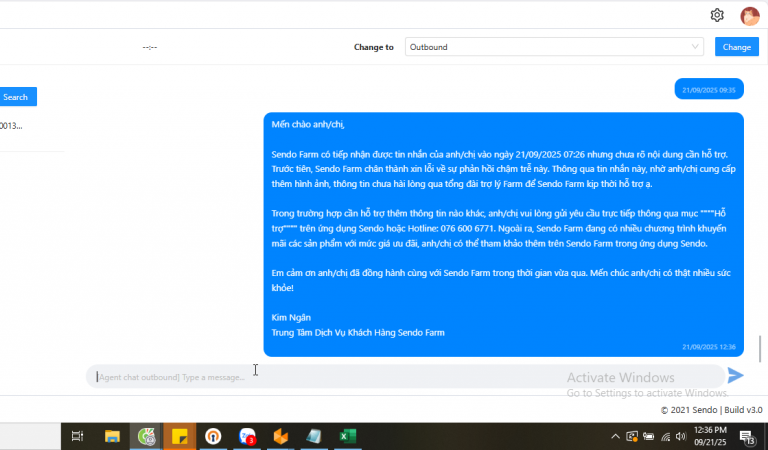Open the OpenVPN taskbar icon
Screen dimensions: 768x450
(213, 436)
